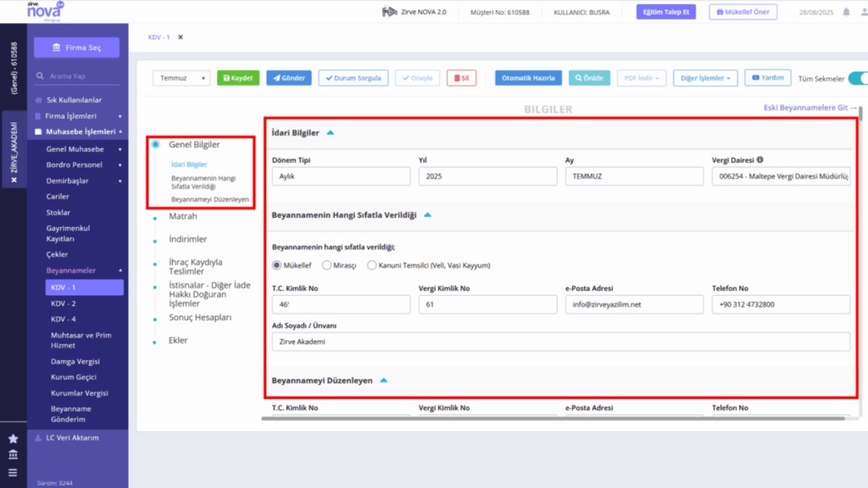Close the ZİRVE_AKADEMİ vertical panel
Viewport: 868px width, 488px height.
[14, 180]
